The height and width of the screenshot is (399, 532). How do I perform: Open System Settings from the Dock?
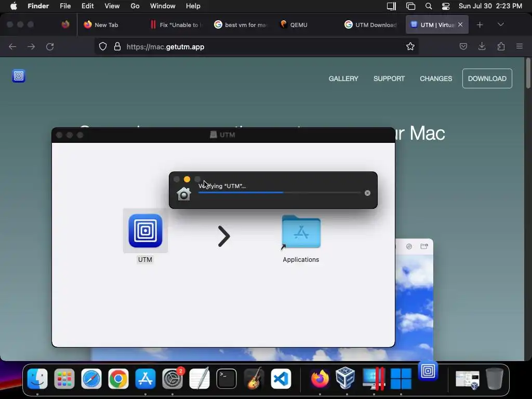[172, 379]
